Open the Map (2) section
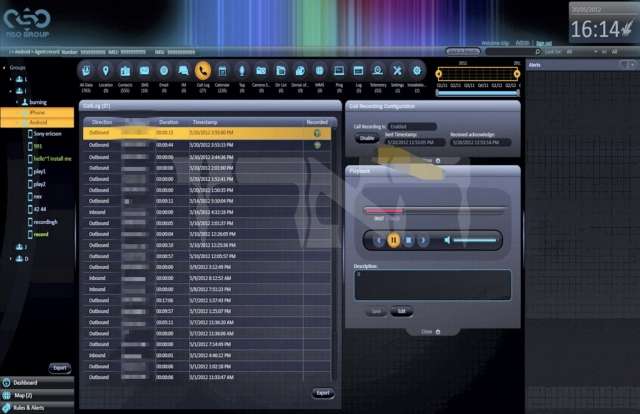 37,395
